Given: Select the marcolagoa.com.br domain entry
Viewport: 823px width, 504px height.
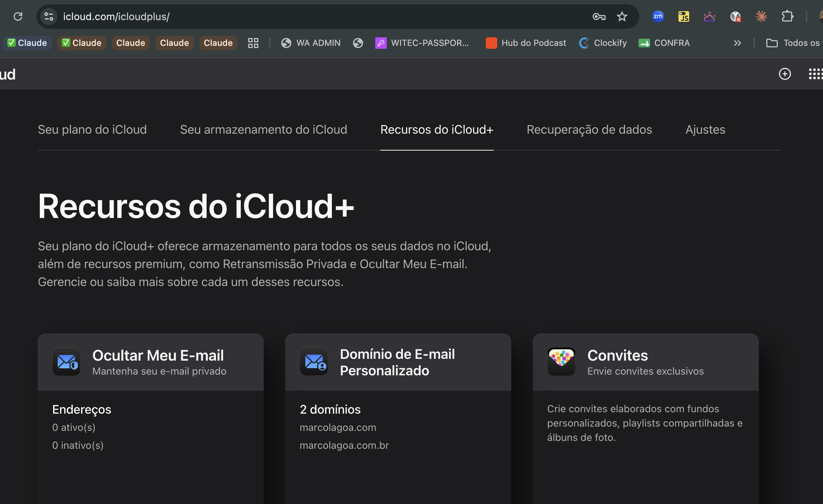Looking at the screenshot, I should pyautogui.click(x=344, y=445).
